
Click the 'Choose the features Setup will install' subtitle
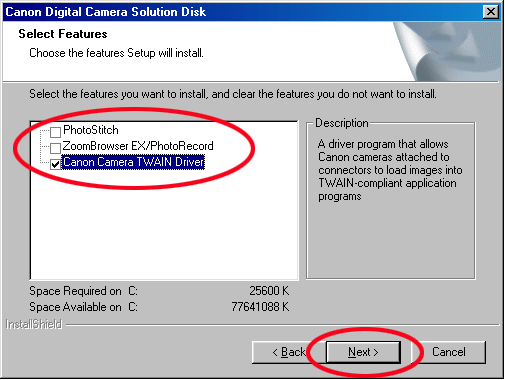(116, 53)
